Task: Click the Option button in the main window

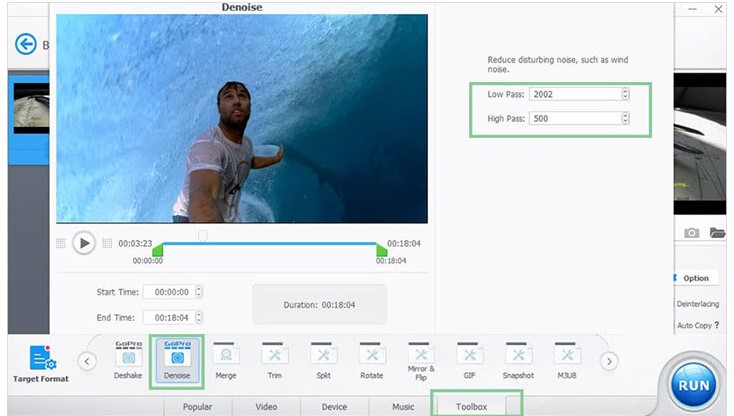Action: 696,278
